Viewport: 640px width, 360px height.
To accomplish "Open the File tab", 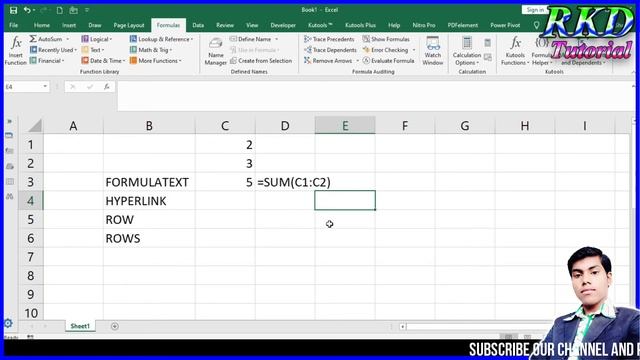I will 13,25.
